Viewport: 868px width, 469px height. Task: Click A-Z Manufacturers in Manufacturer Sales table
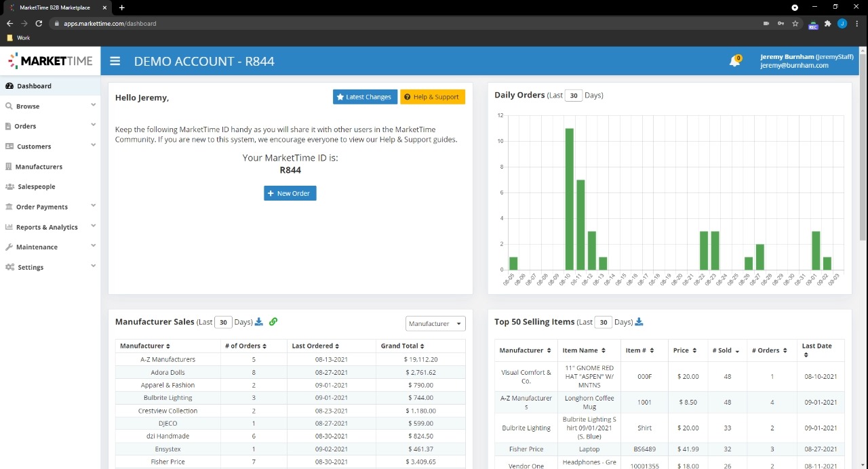(x=167, y=359)
